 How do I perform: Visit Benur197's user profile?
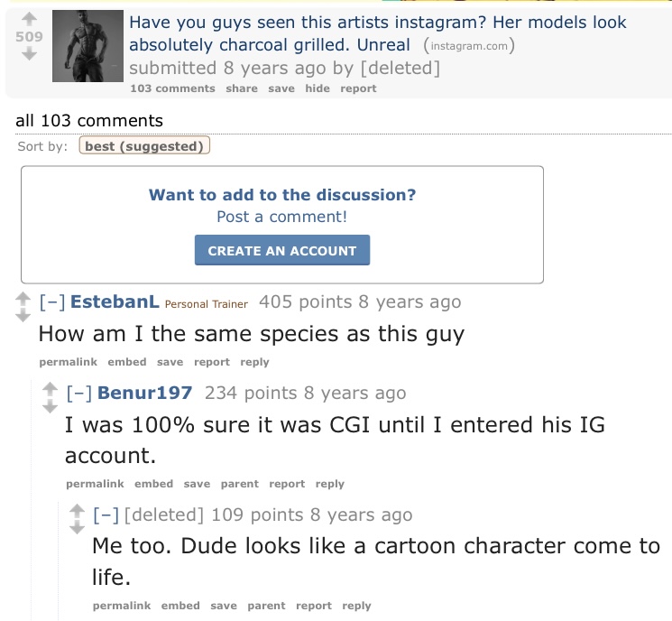[144, 393]
